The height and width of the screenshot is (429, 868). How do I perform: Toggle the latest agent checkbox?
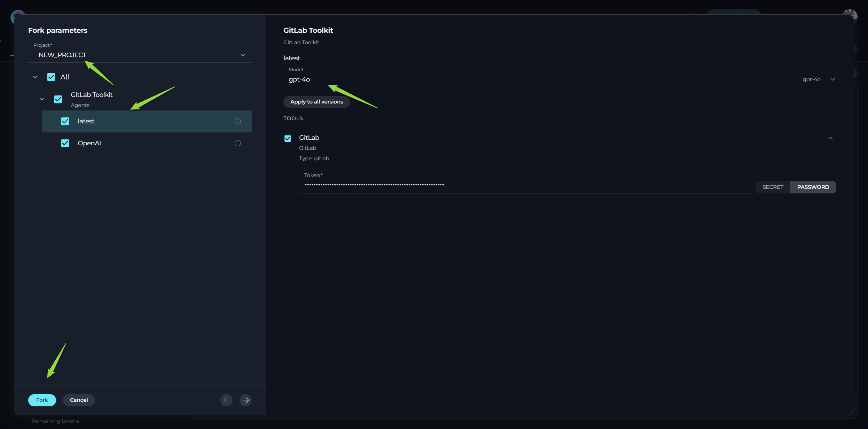click(65, 121)
